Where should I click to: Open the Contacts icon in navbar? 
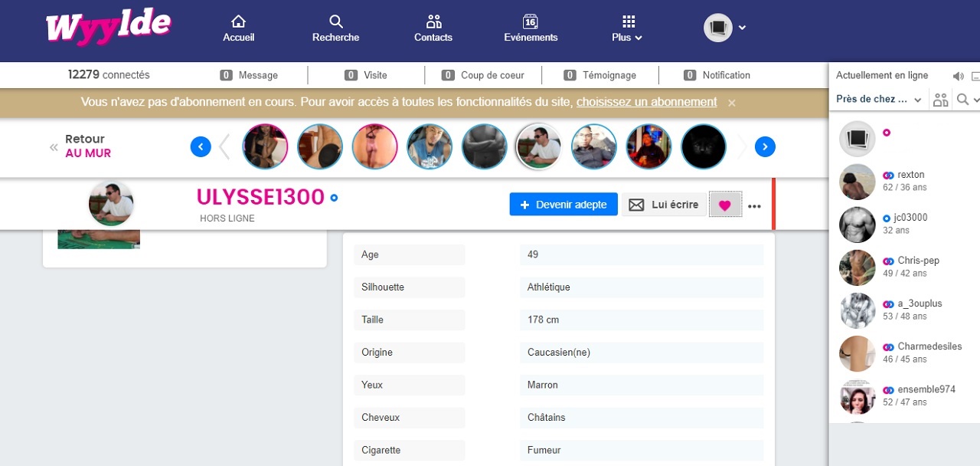pyautogui.click(x=433, y=22)
